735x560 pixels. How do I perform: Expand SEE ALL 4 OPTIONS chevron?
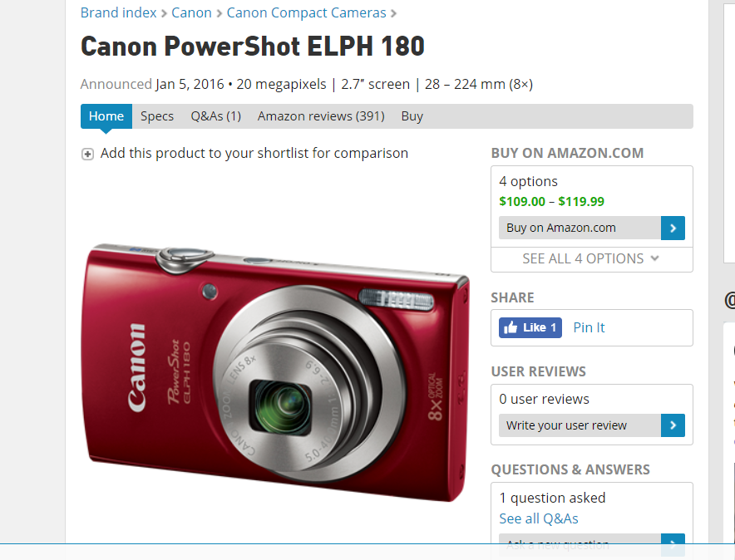coord(655,258)
